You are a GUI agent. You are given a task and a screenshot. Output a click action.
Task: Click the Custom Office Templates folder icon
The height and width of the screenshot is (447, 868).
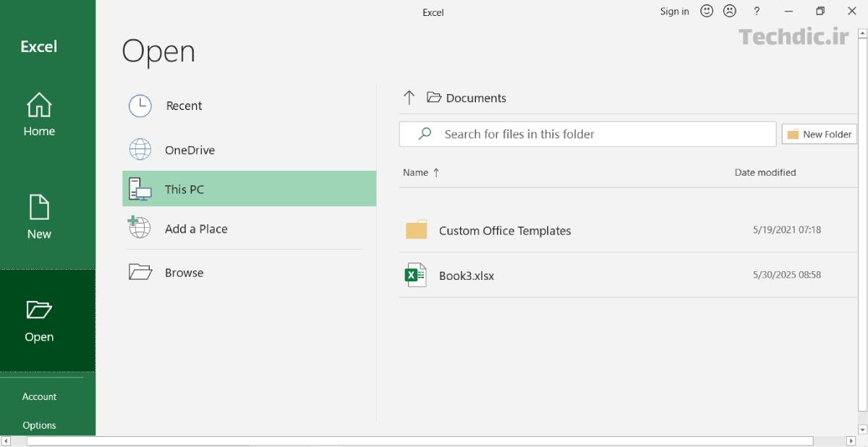click(x=417, y=230)
